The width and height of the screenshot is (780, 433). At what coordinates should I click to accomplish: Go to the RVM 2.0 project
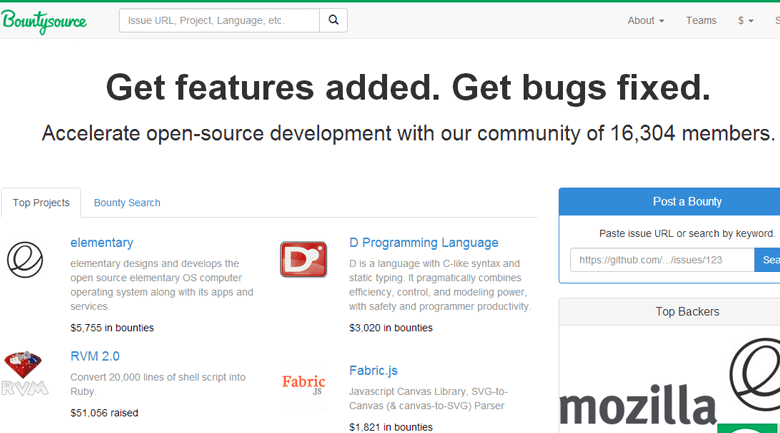[95, 356]
